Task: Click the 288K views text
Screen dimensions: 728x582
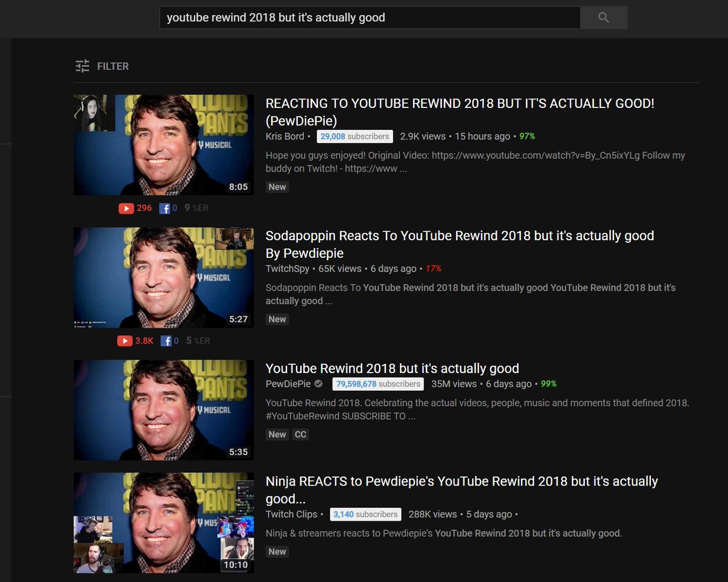Action: tap(433, 514)
